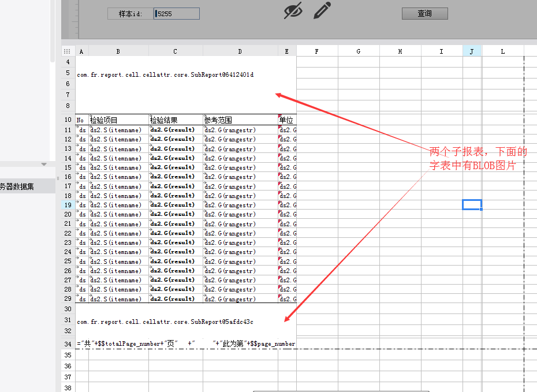Select all cells via grid corner icon
Screen dimensions: 537x392
click(67, 51)
